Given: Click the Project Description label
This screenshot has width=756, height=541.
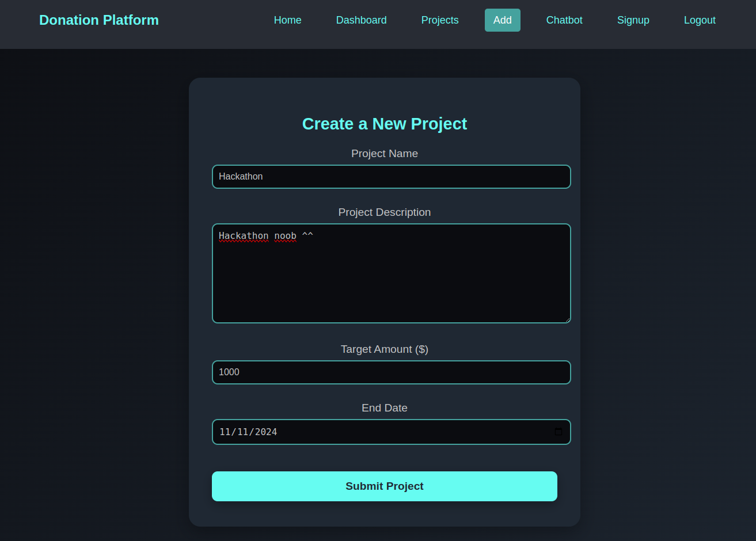Looking at the screenshot, I should (x=384, y=212).
